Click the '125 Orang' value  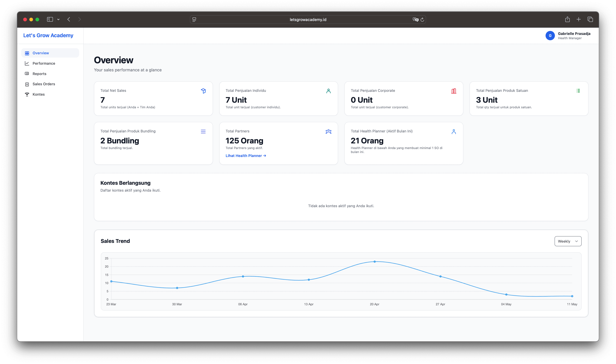(x=244, y=141)
